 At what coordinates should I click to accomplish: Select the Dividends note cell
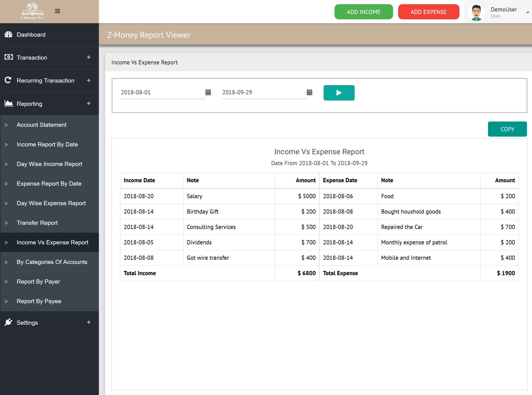click(x=229, y=242)
